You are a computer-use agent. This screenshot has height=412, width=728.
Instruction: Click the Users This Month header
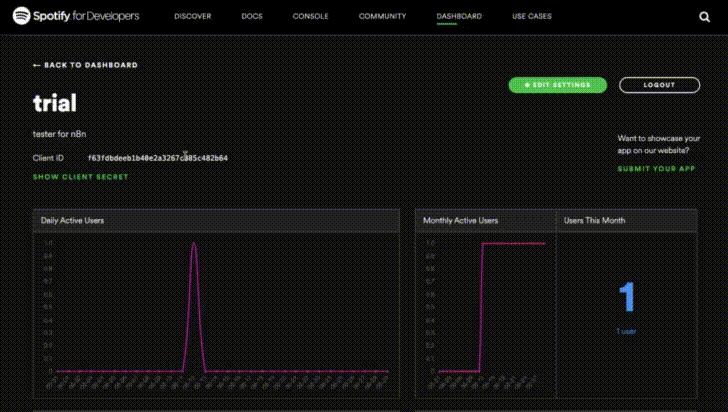(595, 220)
